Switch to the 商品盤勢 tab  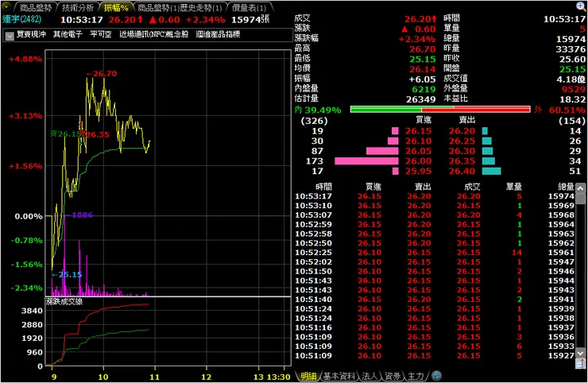36,7
